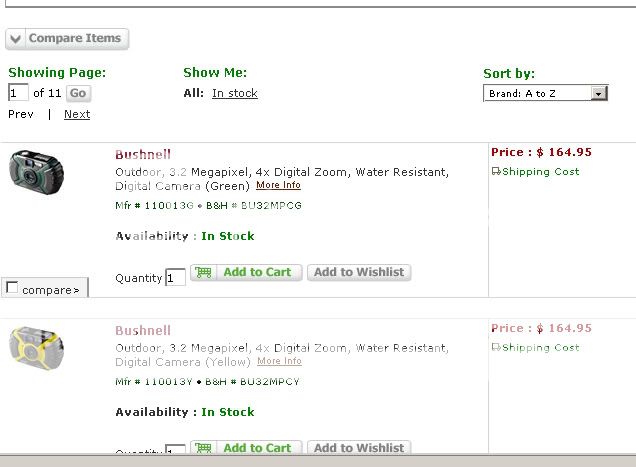The width and height of the screenshot is (636, 467).
Task: Open More Info for yellow camera
Action: 279,361
